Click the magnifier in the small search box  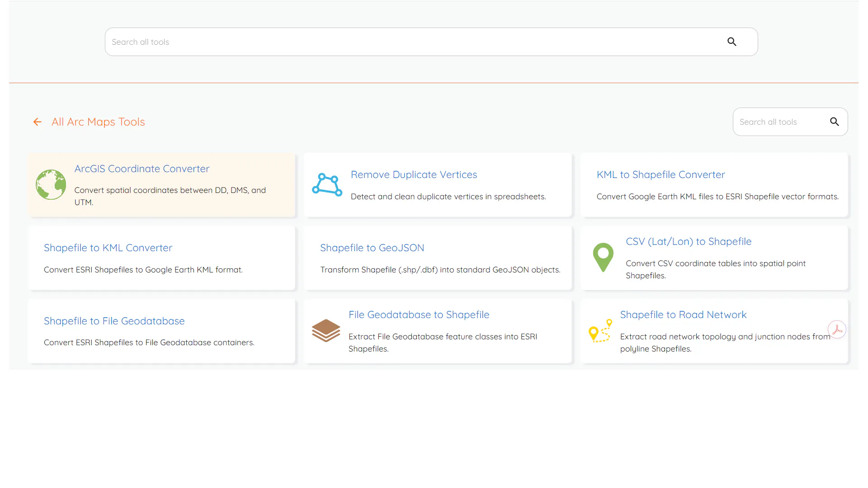coord(835,122)
